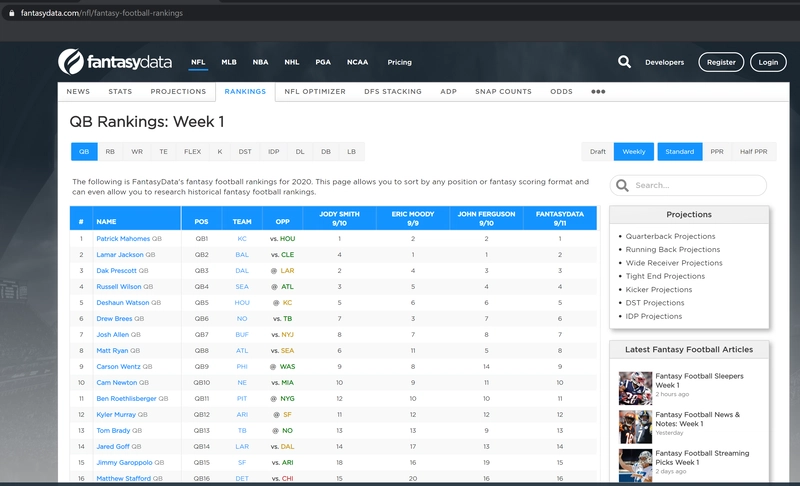Select the RB position filter
Screen dimensions: 800x486
coord(110,151)
